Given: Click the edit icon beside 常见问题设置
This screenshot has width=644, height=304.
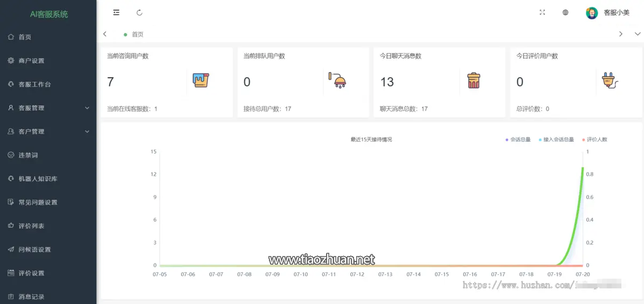Looking at the screenshot, I should point(11,202).
